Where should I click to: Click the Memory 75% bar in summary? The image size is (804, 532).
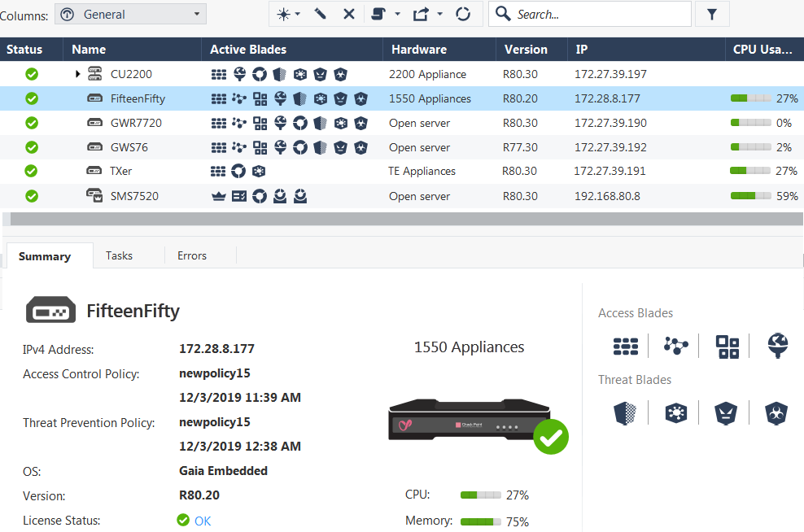480,521
